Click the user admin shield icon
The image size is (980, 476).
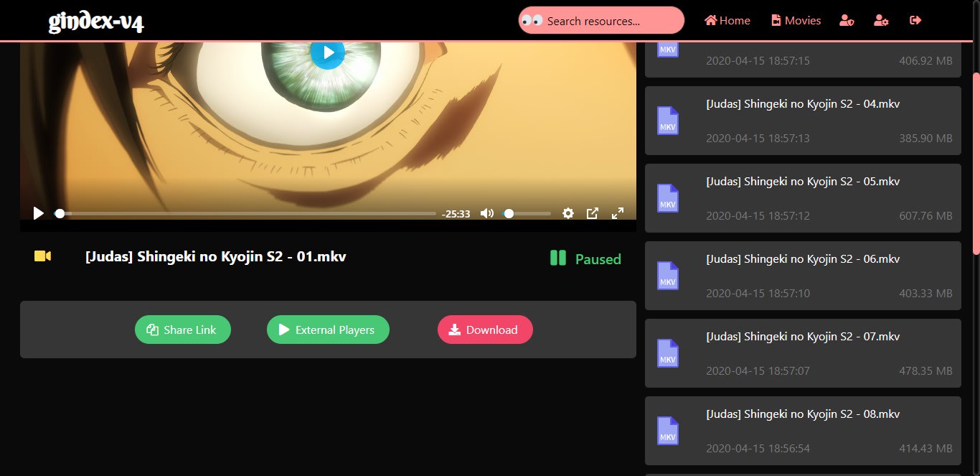point(847,21)
